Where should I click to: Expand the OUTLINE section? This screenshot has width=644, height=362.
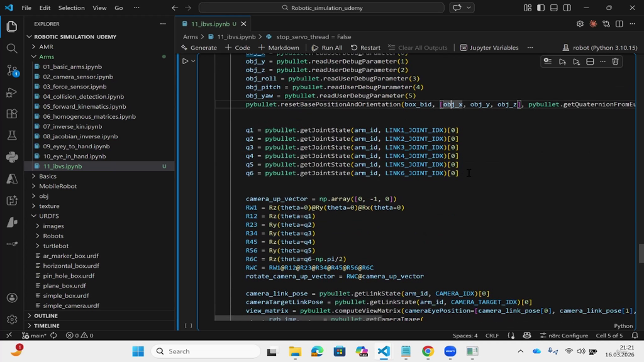tap(45, 315)
